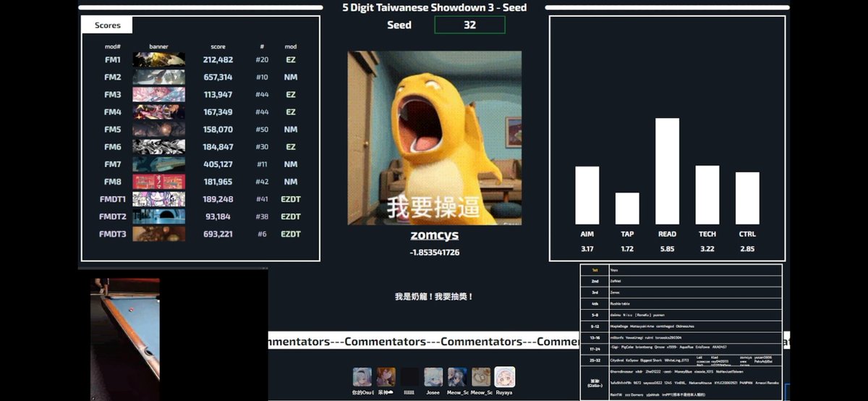This screenshot has height=401, width=868.
Task: Click the yellow screaming Psyduck player picture
Action: click(x=434, y=138)
